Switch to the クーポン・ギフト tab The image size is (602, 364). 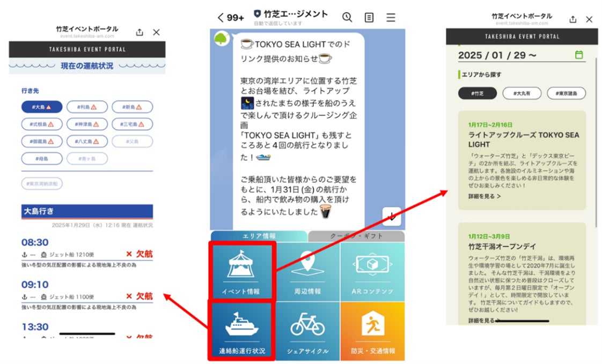coord(356,236)
